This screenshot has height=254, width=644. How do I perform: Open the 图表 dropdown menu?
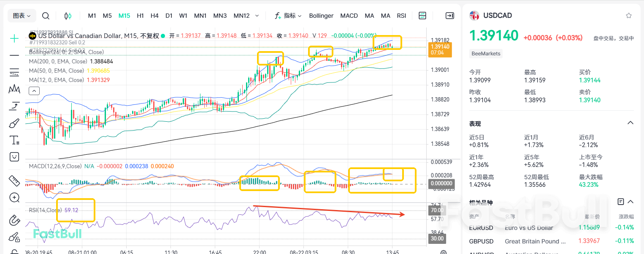(22, 16)
